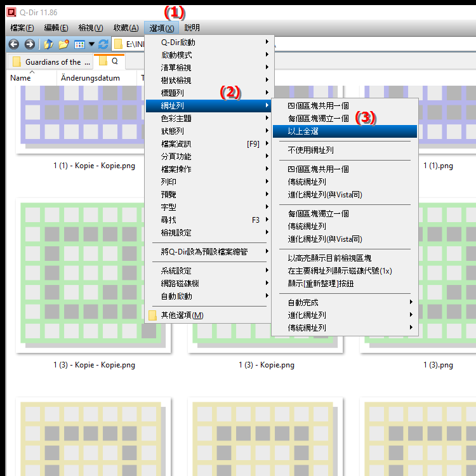The image size is (476, 476).
Task: Select thumbnail 1 (3) - Kopie - Kopie.png
Action: pyautogui.click(x=93, y=275)
